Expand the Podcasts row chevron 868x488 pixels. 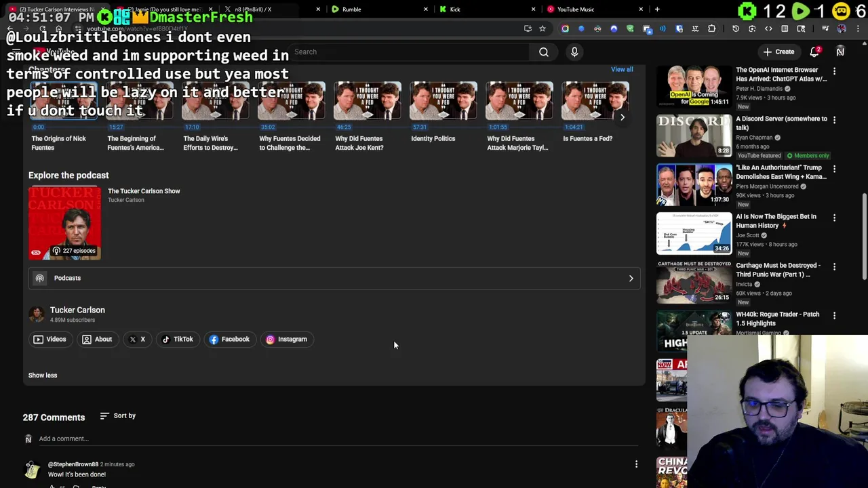click(x=631, y=278)
